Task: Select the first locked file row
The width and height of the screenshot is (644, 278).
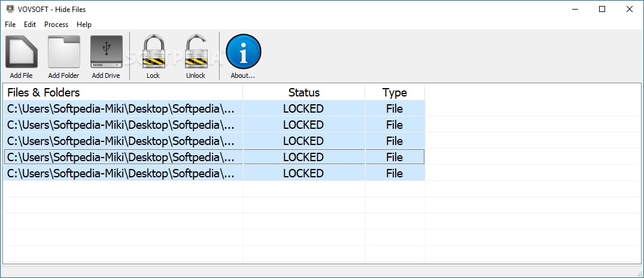Action: 123,108
